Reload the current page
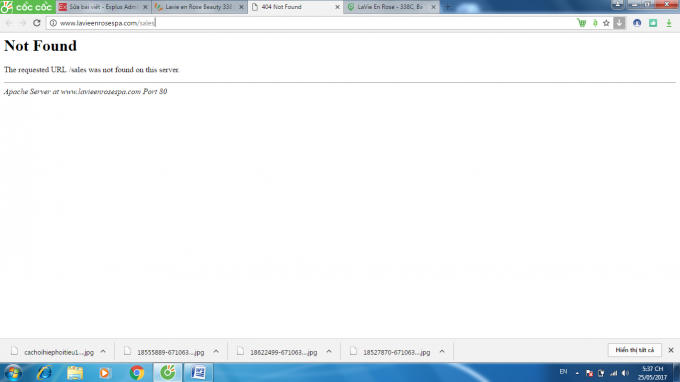 click(37, 23)
